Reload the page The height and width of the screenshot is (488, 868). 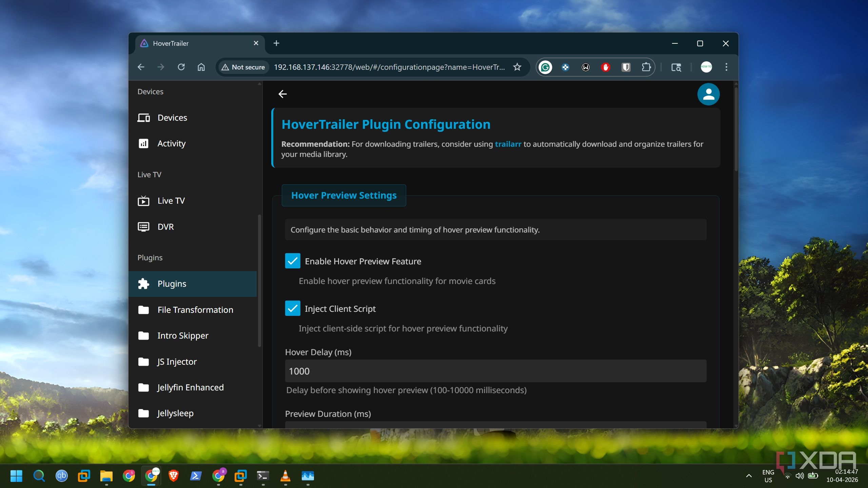click(x=181, y=67)
